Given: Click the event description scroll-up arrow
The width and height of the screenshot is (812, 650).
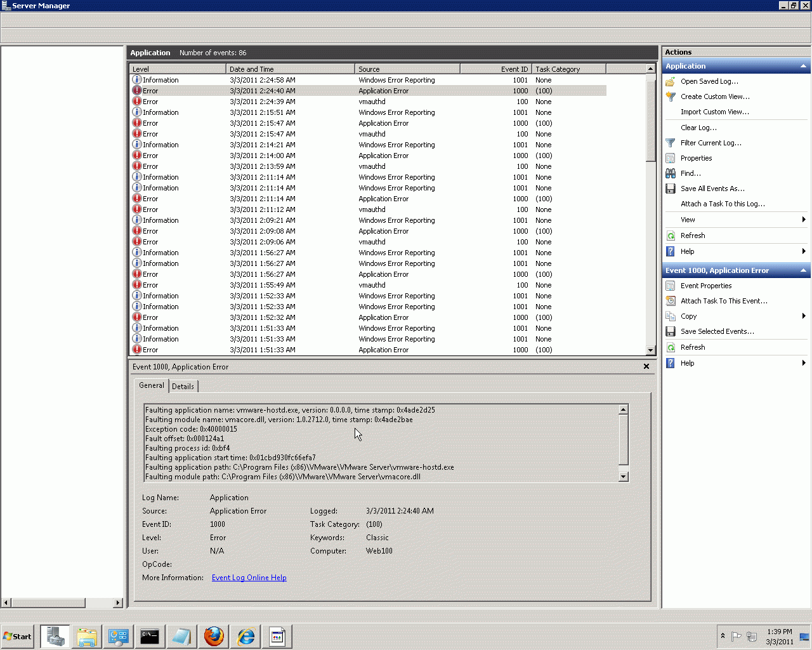Looking at the screenshot, I should pyautogui.click(x=624, y=409).
